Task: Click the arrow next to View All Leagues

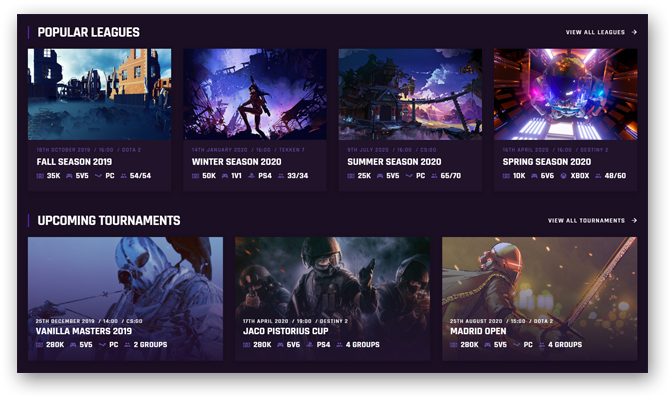Action: pyautogui.click(x=634, y=32)
